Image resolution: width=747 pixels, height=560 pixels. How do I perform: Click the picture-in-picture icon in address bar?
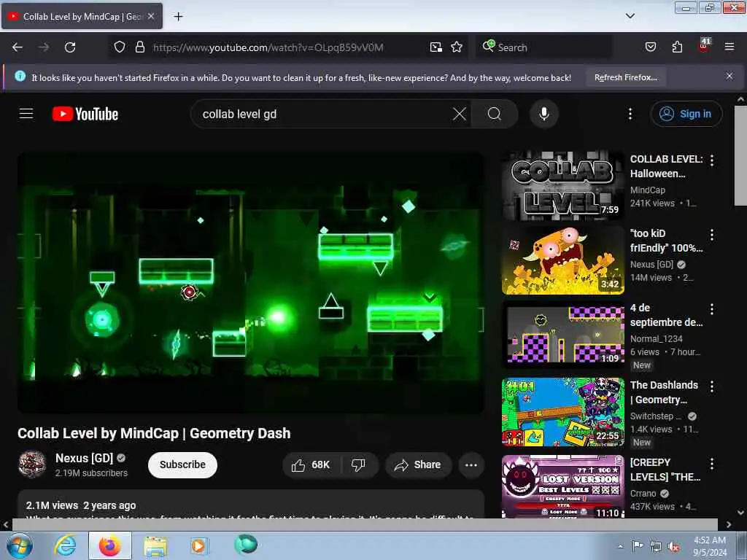tap(436, 47)
